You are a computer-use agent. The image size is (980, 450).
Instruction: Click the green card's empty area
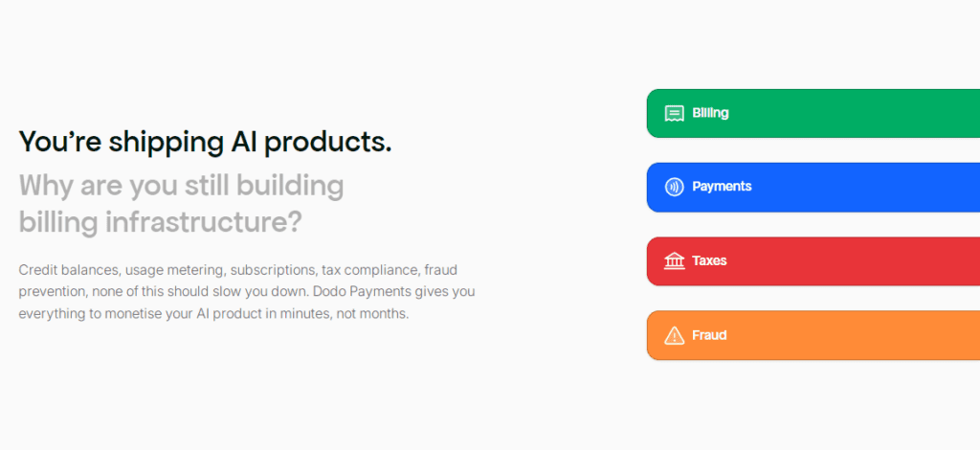coord(852,113)
